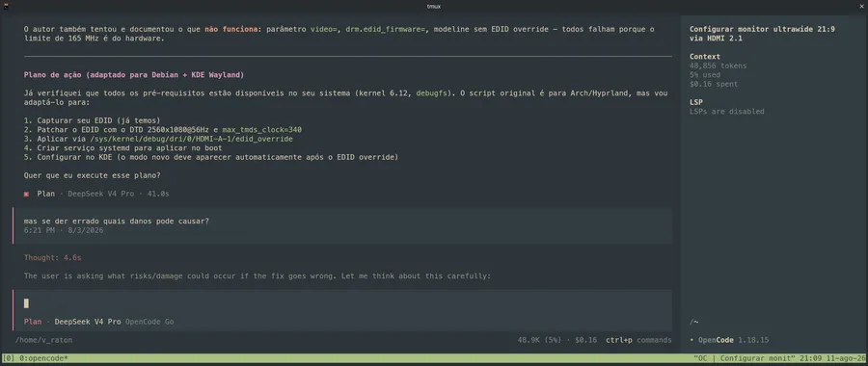Click the '$0.16 spent' sidebar entry
The image size is (868, 366).
(714, 84)
